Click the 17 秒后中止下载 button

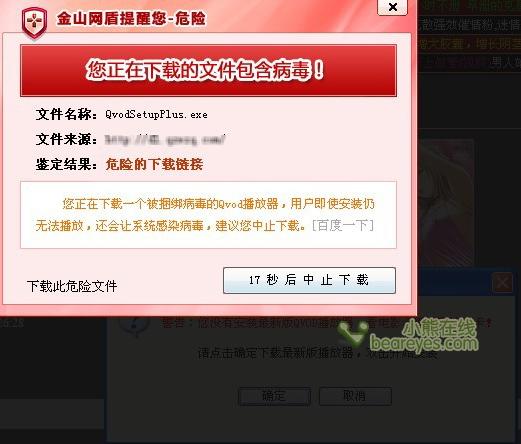309,280
